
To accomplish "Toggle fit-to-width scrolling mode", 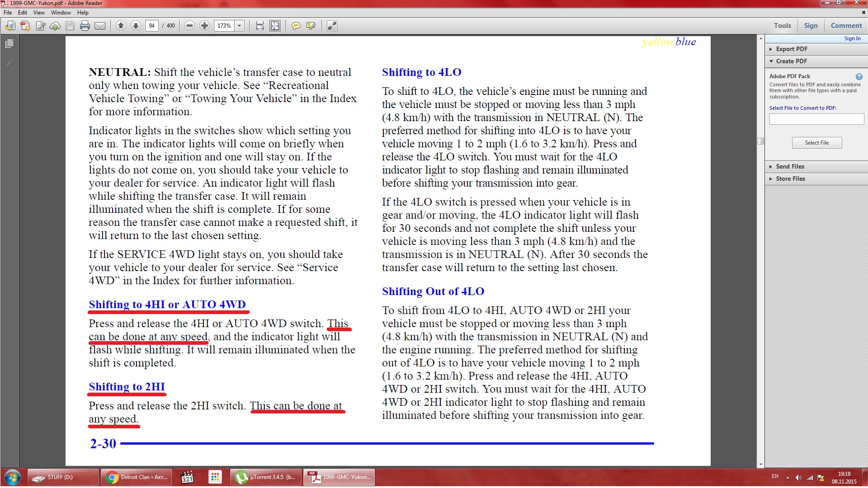I will click(x=259, y=26).
